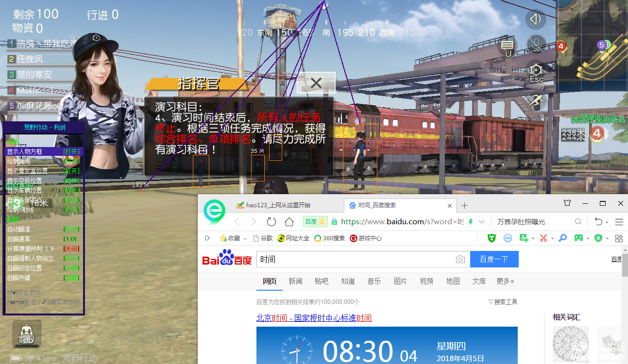
Task: Toggle 显示头部圆点 option
Action: (x=44, y=200)
